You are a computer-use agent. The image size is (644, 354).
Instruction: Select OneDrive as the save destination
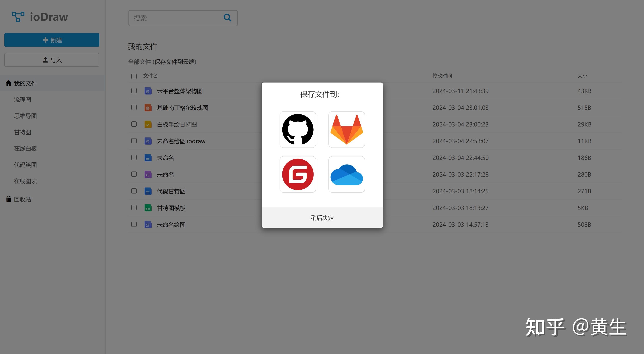(347, 174)
